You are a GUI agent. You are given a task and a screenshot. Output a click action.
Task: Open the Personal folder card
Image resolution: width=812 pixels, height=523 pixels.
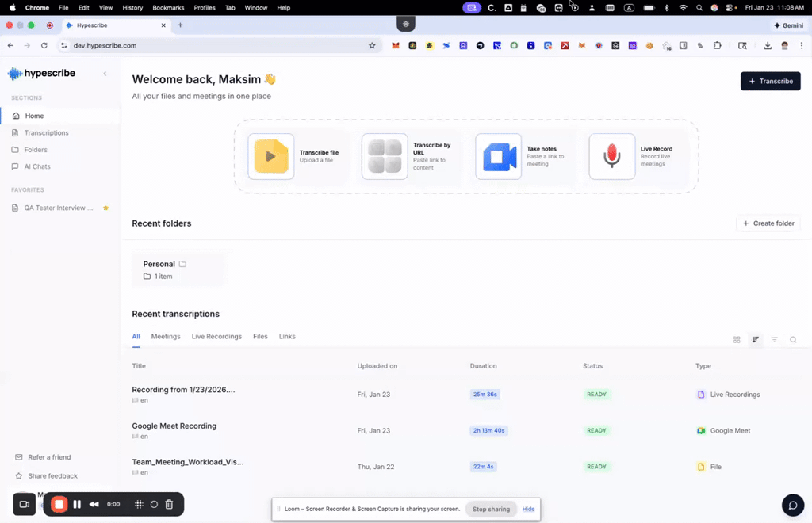coord(178,269)
